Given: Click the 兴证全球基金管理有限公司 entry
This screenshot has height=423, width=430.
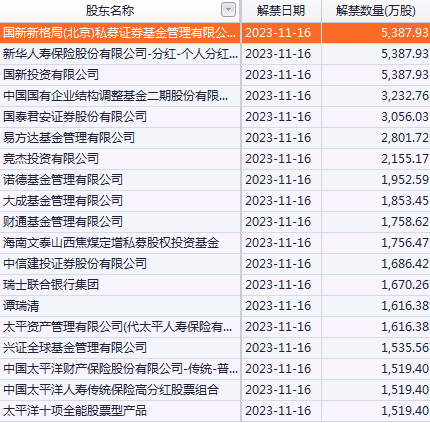Looking at the screenshot, I should tap(75, 348).
